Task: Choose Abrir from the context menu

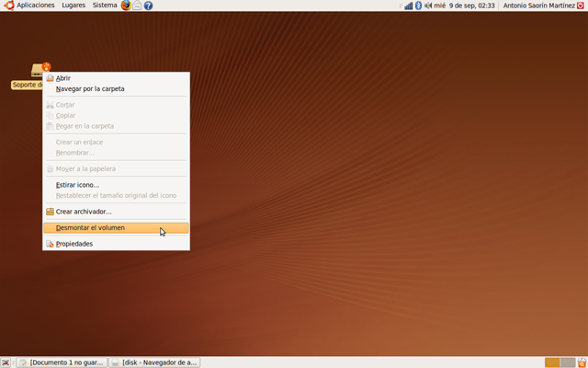Action: 63,78
